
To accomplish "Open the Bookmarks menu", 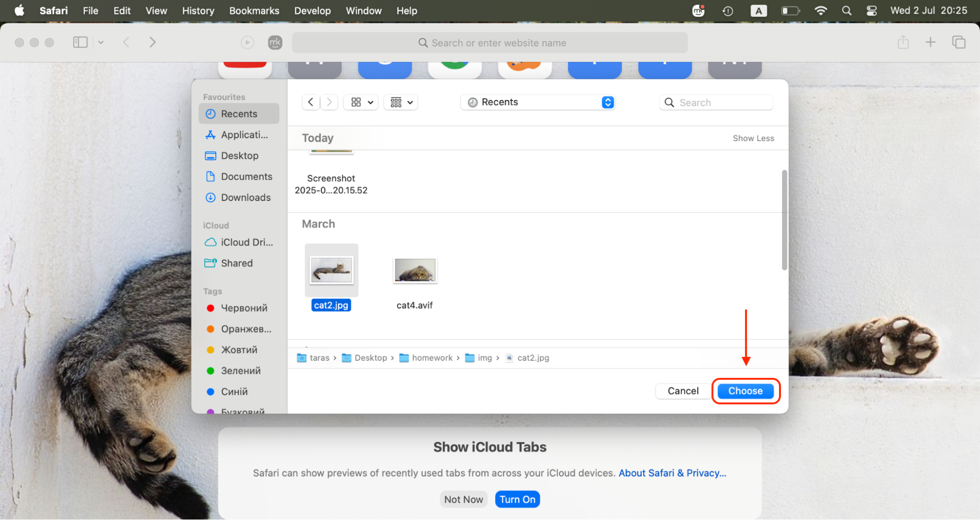I will (254, 10).
